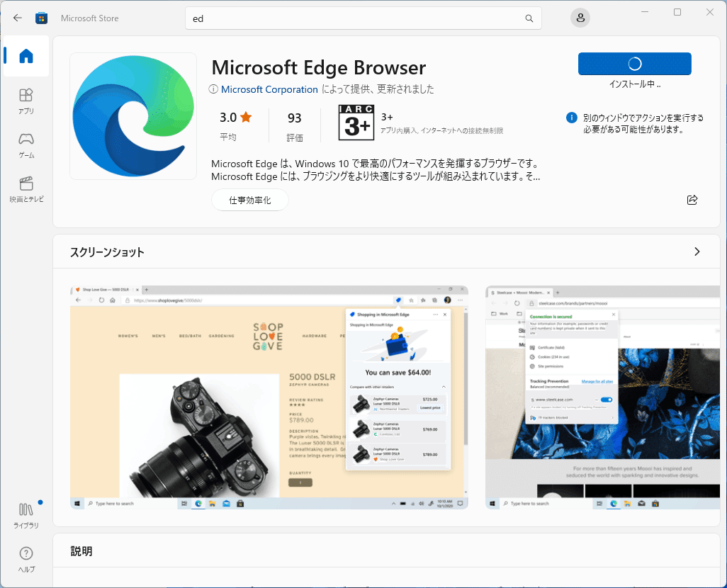Open the user account profile icon

[580, 18]
